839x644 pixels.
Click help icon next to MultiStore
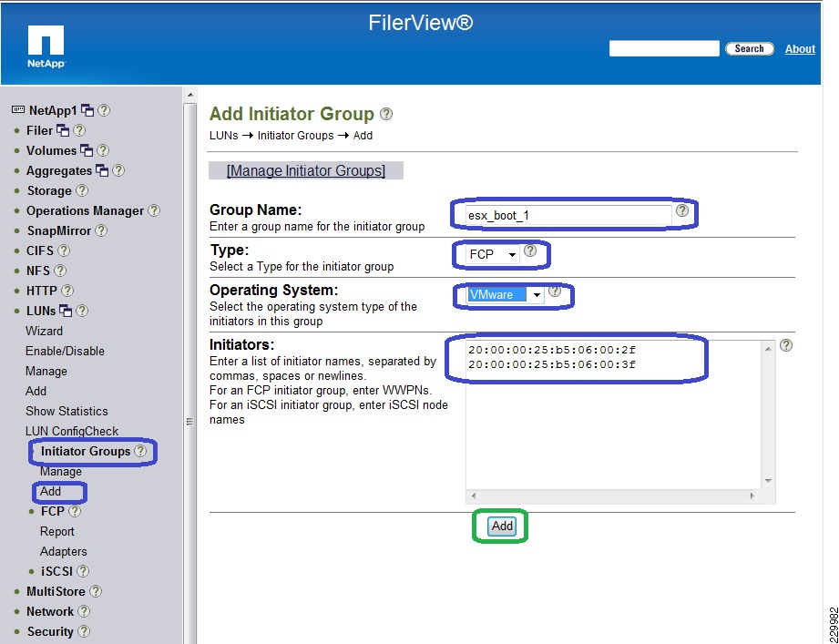[x=96, y=591]
